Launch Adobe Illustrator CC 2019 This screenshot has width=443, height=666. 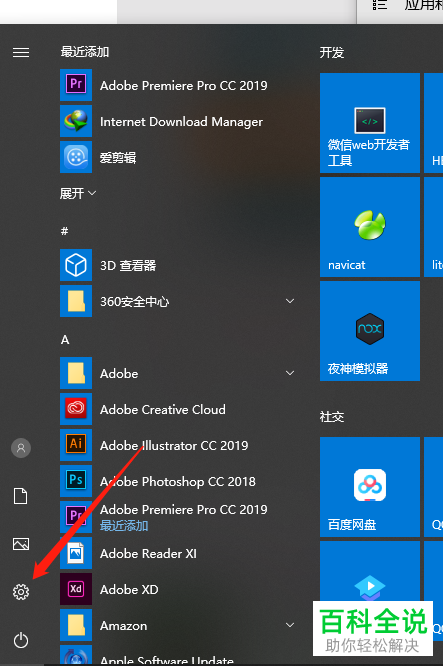tap(178, 445)
